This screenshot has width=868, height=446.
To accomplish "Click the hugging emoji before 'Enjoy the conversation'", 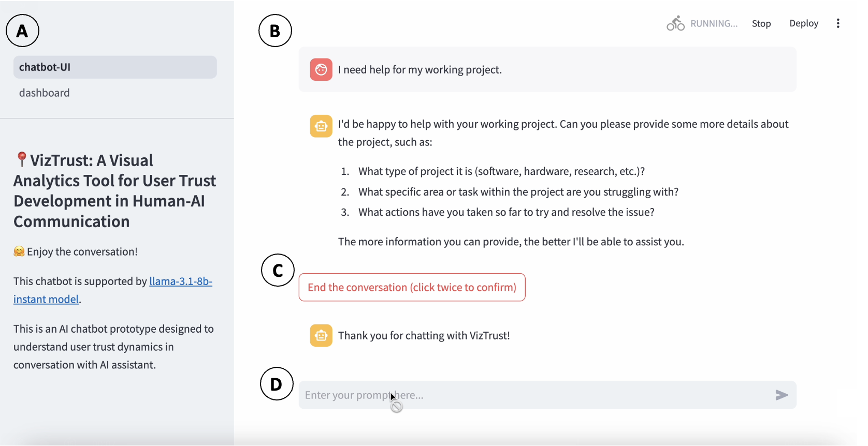I will click(19, 251).
